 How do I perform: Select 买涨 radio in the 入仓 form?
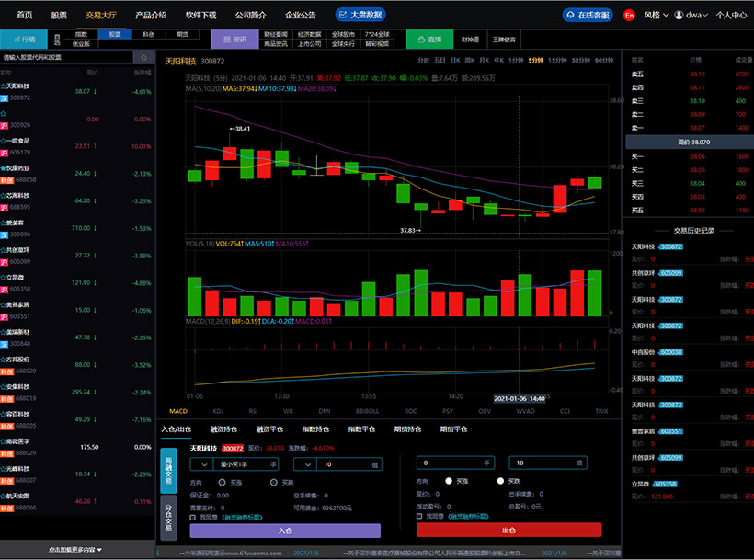point(224,482)
